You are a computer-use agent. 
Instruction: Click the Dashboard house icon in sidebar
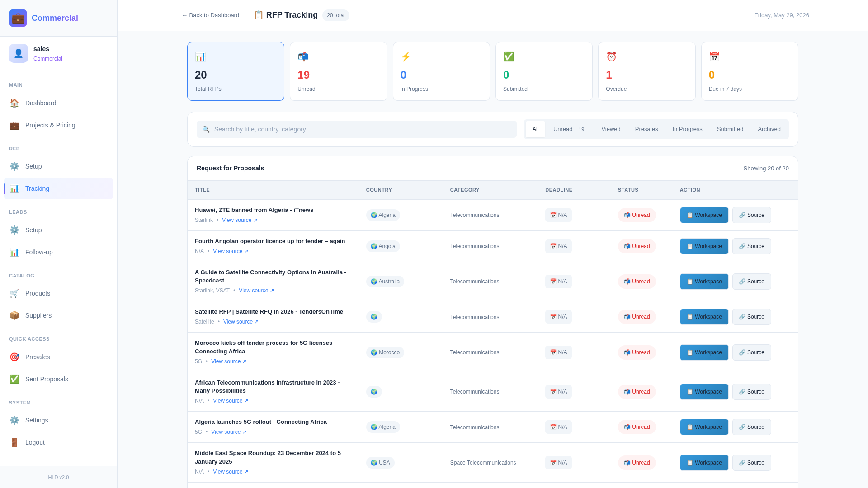coord(14,103)
